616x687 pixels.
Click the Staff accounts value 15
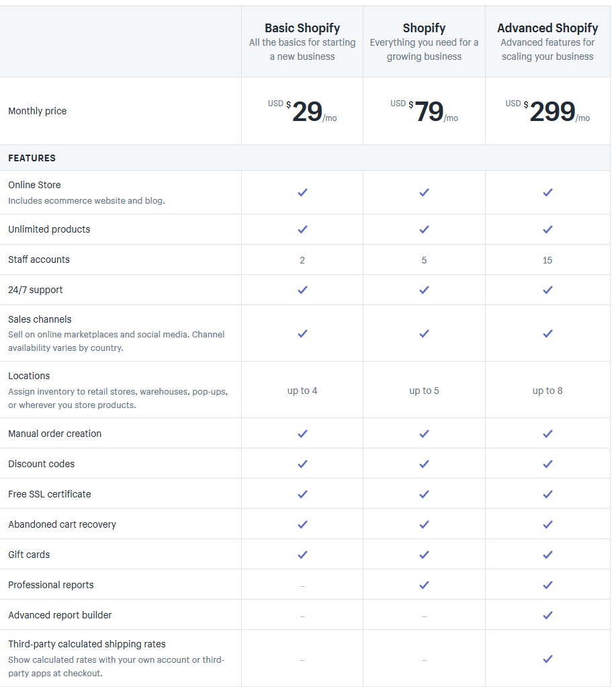(x=547, y=260)
